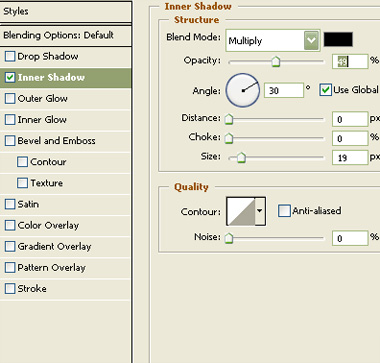
Task: Enable the Inner Glow checkbox
Action: (x=10, y=120)
